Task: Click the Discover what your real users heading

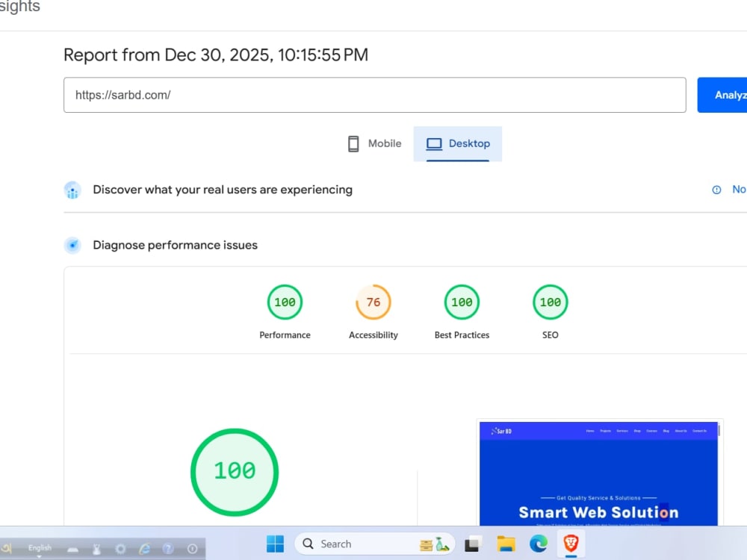Action: pyautogui.click(x=223, y=190)
